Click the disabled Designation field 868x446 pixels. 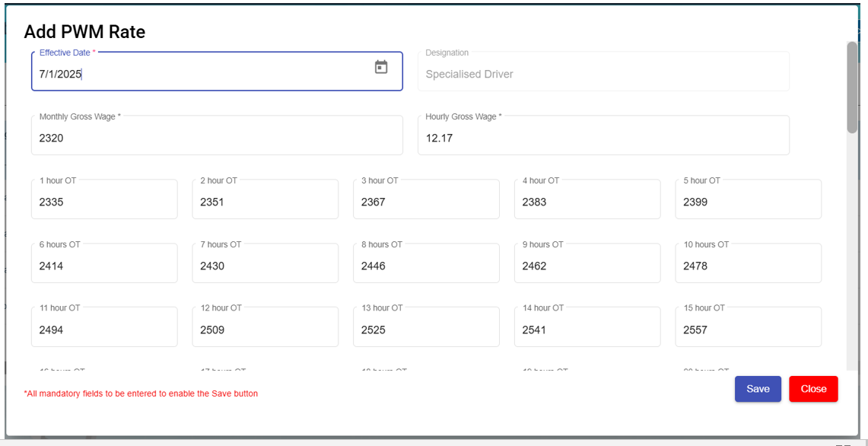click(x=603, y=74)
